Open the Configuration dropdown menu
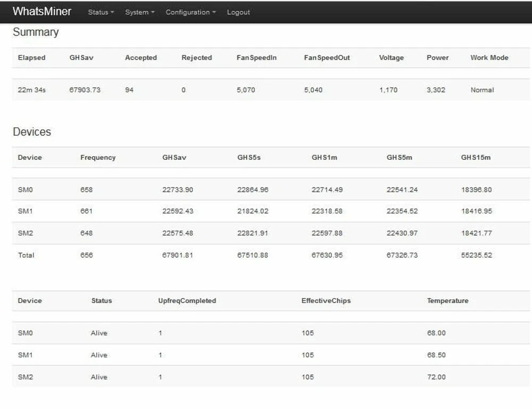This screenshot has width=532, height=409. (190, 12)
